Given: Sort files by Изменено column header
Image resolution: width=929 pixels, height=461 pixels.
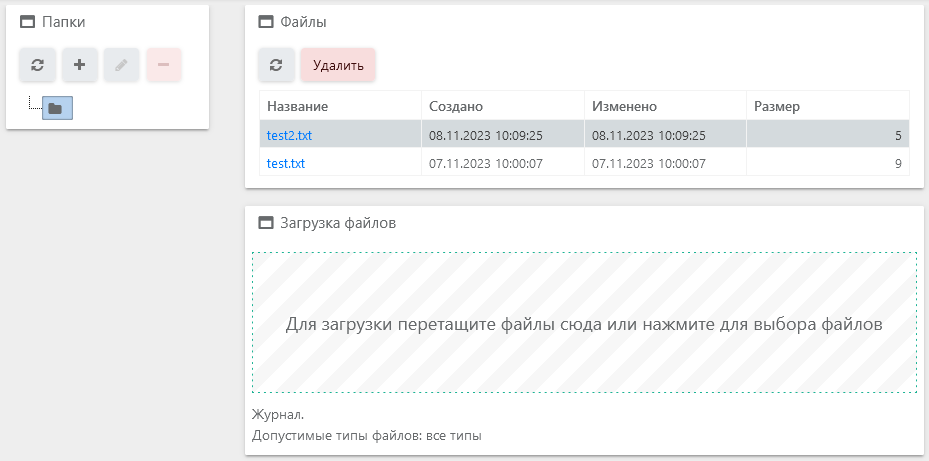Looking at the screenshot, I should 624,106.
